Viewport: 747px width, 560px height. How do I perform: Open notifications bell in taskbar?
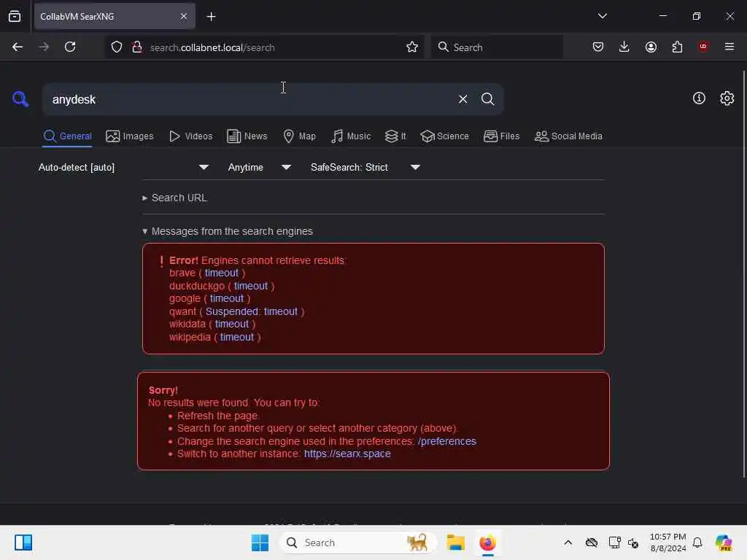point(697,542)
